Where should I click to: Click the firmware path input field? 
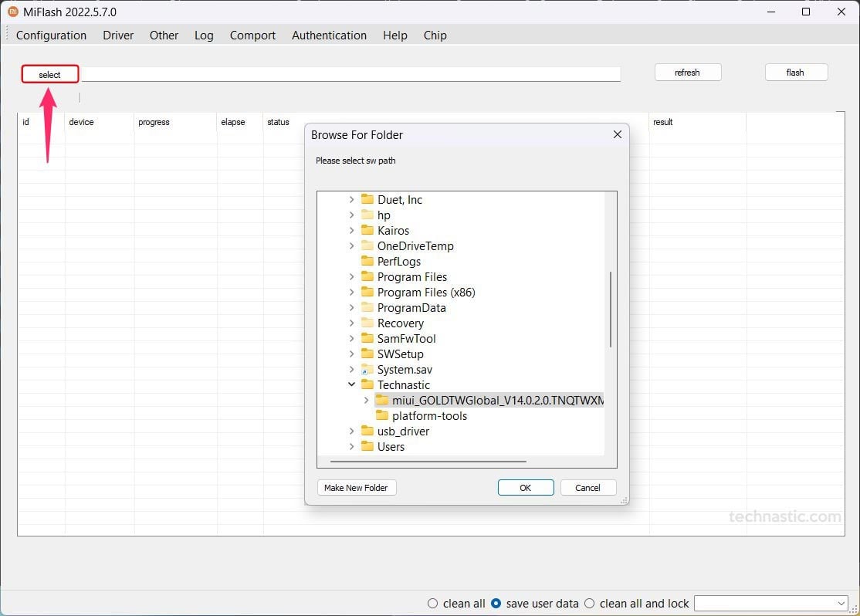click(x=351, y=74)
